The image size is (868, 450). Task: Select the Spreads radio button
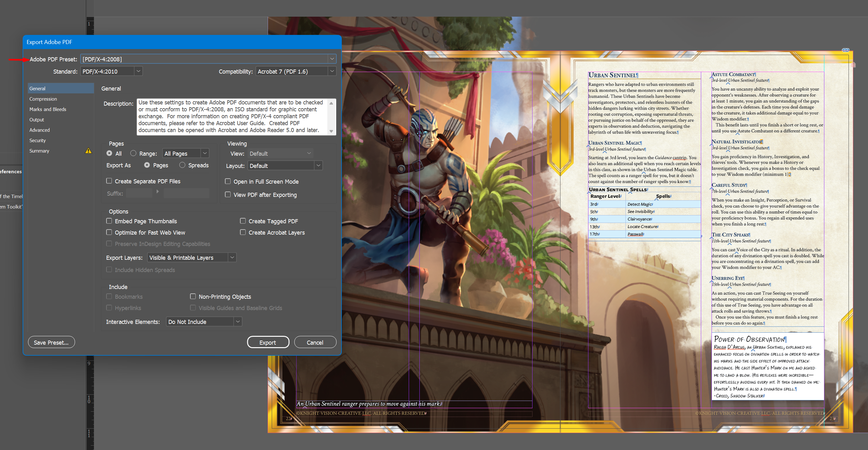click(x=182, y=165)
